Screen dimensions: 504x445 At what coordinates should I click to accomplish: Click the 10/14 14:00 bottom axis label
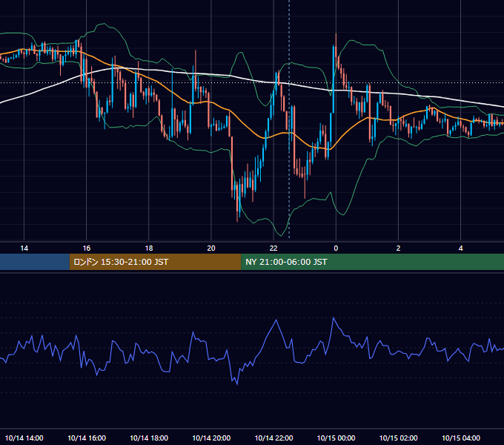click(24, 438)
